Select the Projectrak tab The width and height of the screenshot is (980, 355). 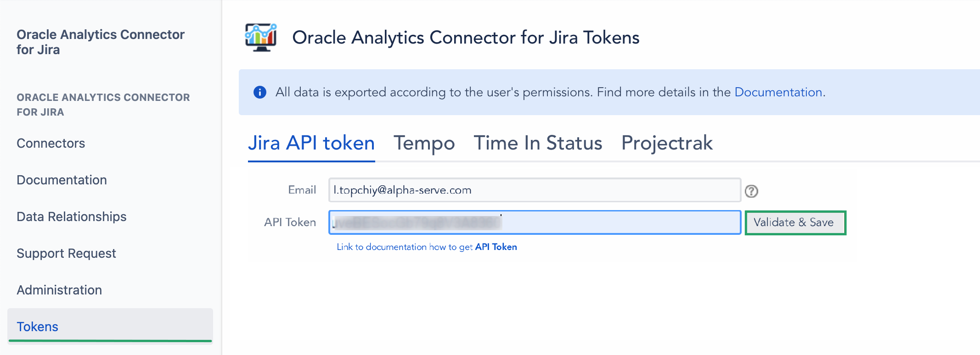click(666, 143)
